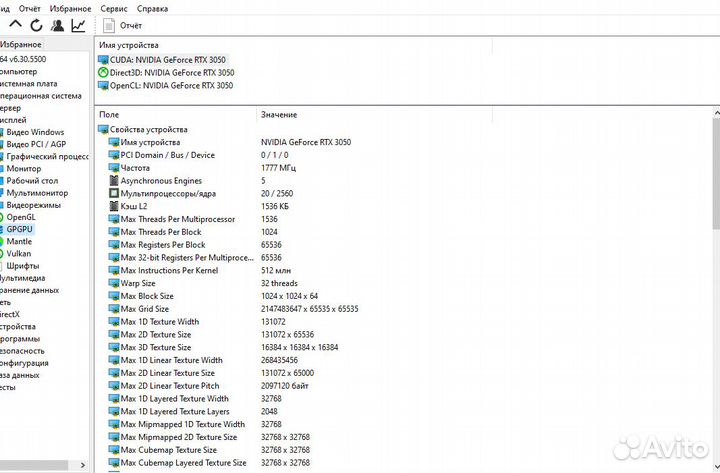
Task: Open the graph chart toolbar icon
Action: (x=79, y=25)
